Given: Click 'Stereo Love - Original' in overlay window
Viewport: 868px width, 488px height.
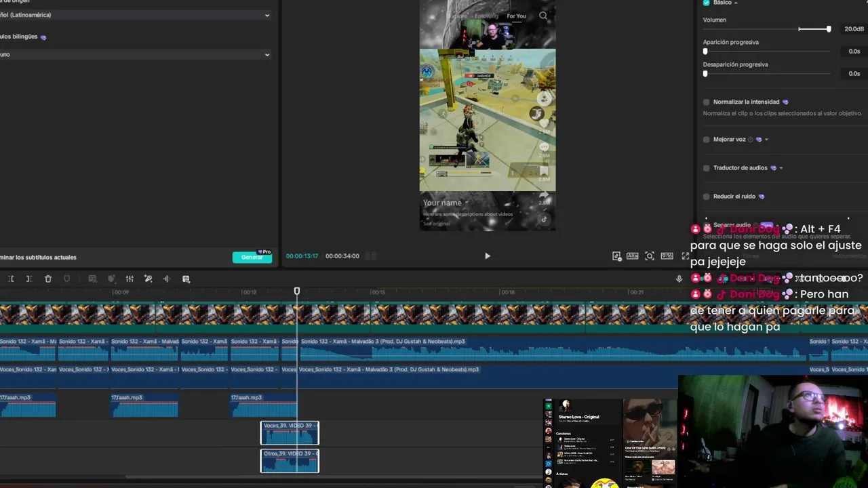Looking at the screenshot, I should tap(578, 417).
